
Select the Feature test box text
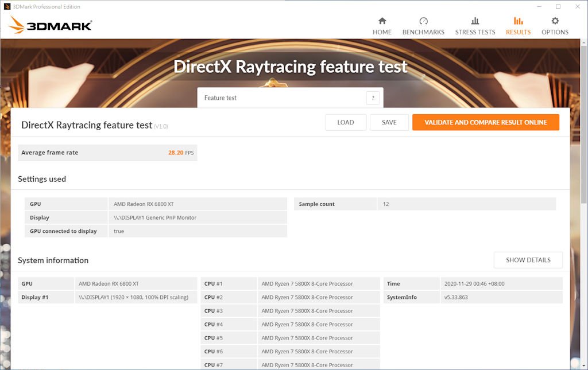[x=220, y=98]
